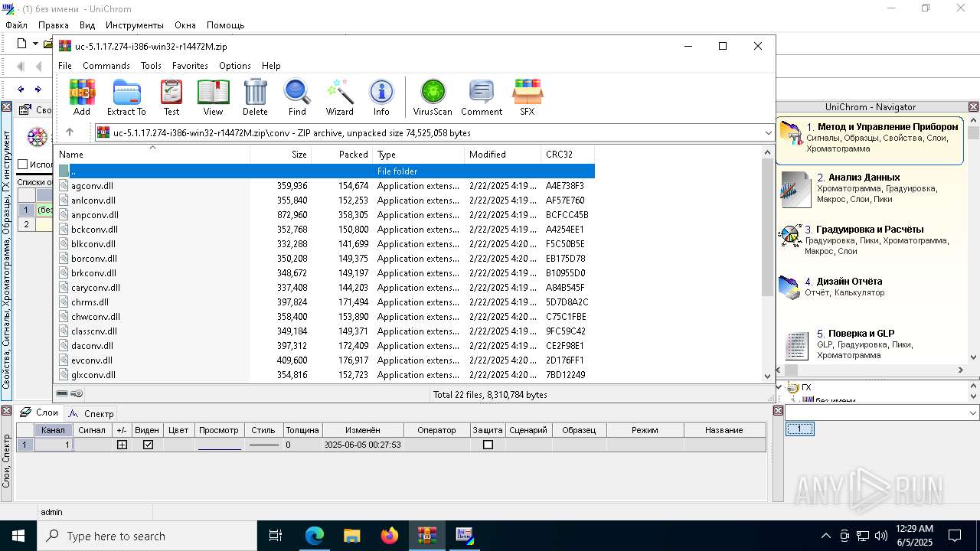This screenshot has height=551, width=980.
Task: Open the WinRAR File menu
Action: click(x=65, y=66)
